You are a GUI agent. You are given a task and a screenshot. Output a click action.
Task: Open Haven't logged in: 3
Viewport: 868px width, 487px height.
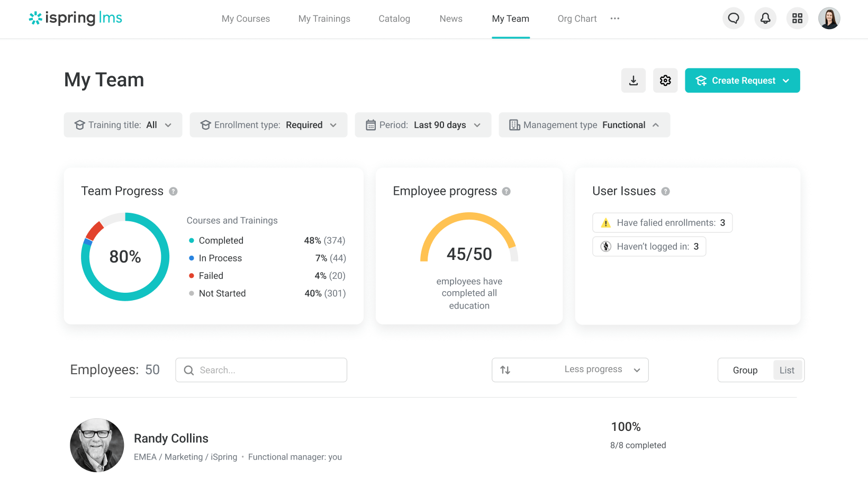[x=649, y=247]
